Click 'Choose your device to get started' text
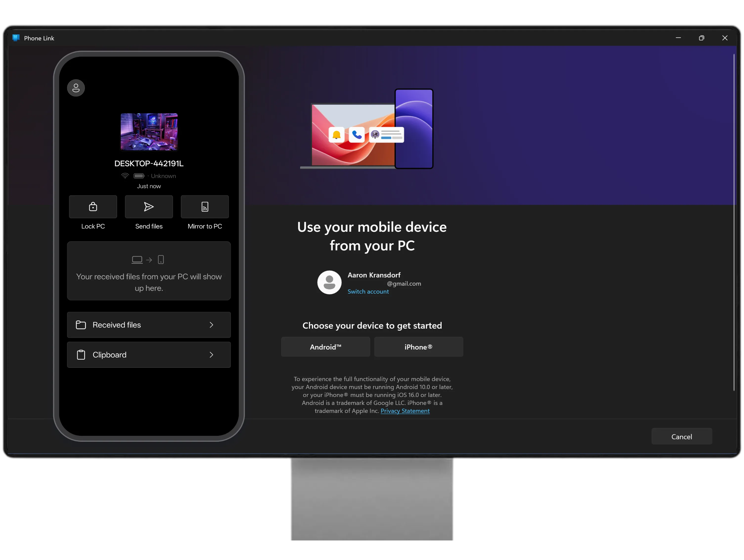Image resolution: width=744 pixels, height=560 pixels. coord(372,326)
